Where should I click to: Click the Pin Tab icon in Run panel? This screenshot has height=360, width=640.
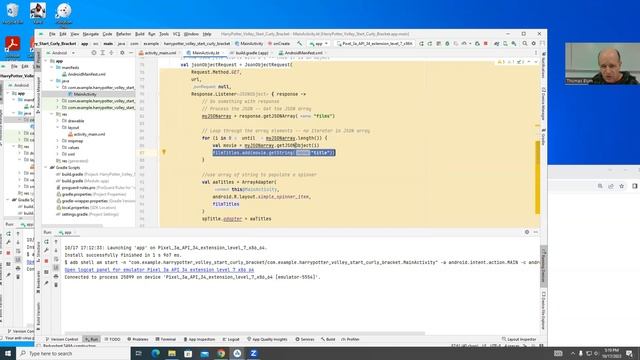[47, 283]
